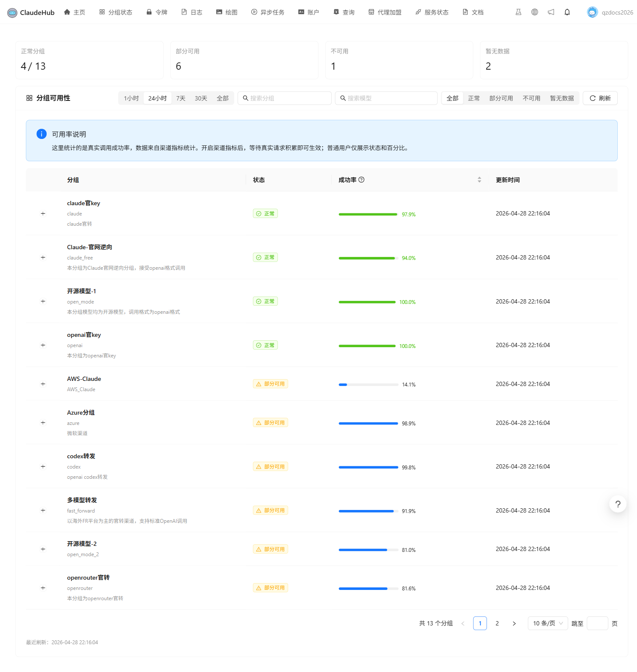Image resolution: width=637 pixels, height=672 pixels.
Task: Filter status by 部分可用
Action: point(501,98)
